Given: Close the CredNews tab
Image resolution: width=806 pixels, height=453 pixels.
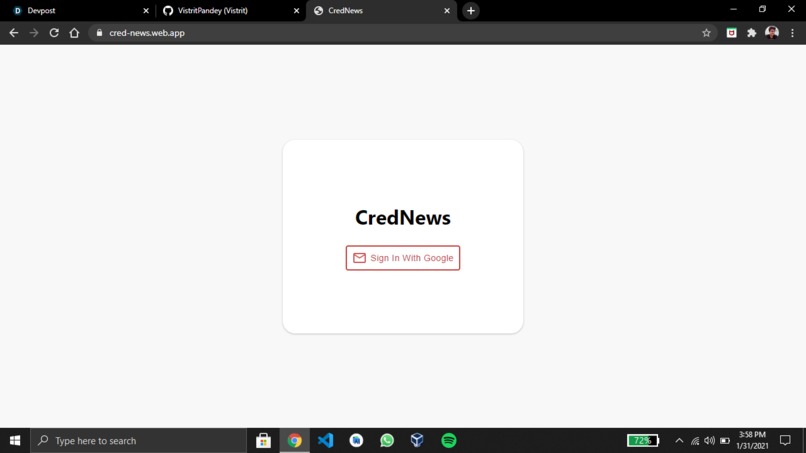Looking at the screenshot, I should point(447,10).
